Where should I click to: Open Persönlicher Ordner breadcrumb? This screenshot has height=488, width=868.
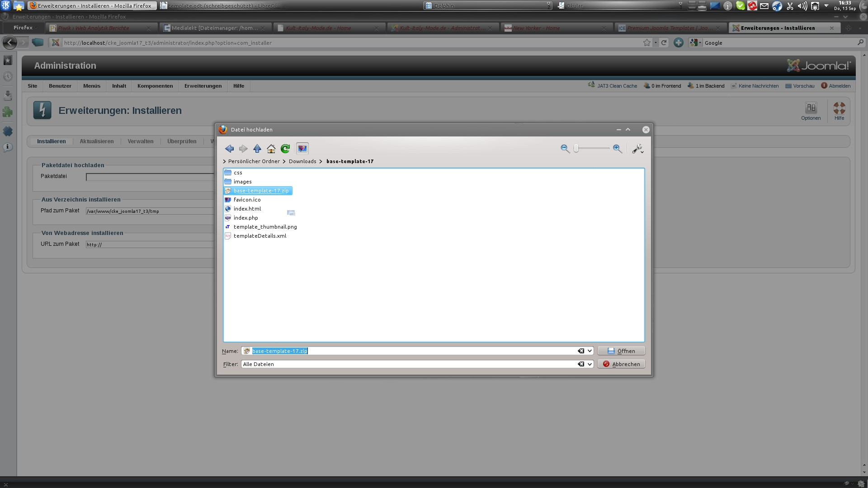pyautogui.click(x=254, y=161)
